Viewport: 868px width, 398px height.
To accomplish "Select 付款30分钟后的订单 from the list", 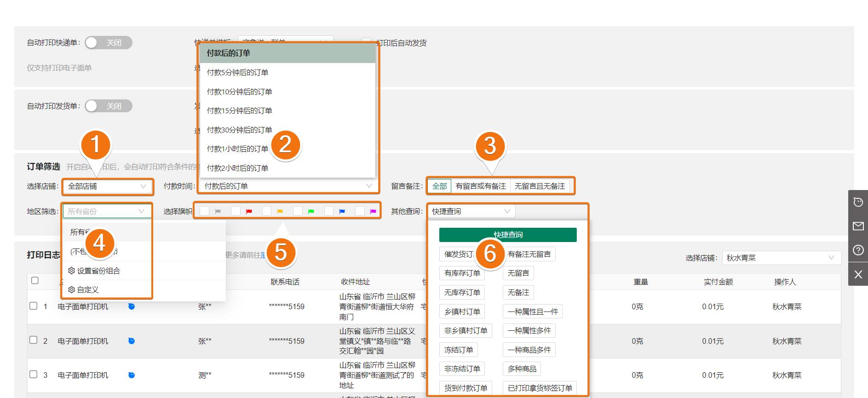I will [239, 130].
